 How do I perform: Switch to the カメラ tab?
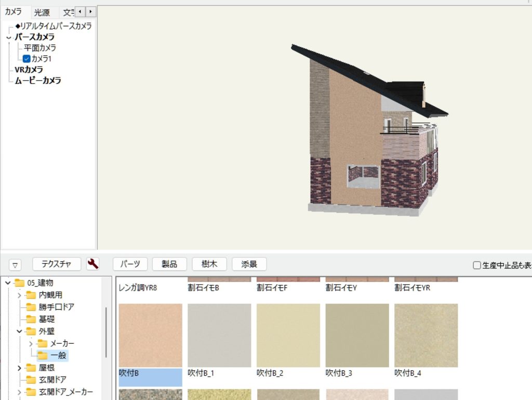click(14, 12)
